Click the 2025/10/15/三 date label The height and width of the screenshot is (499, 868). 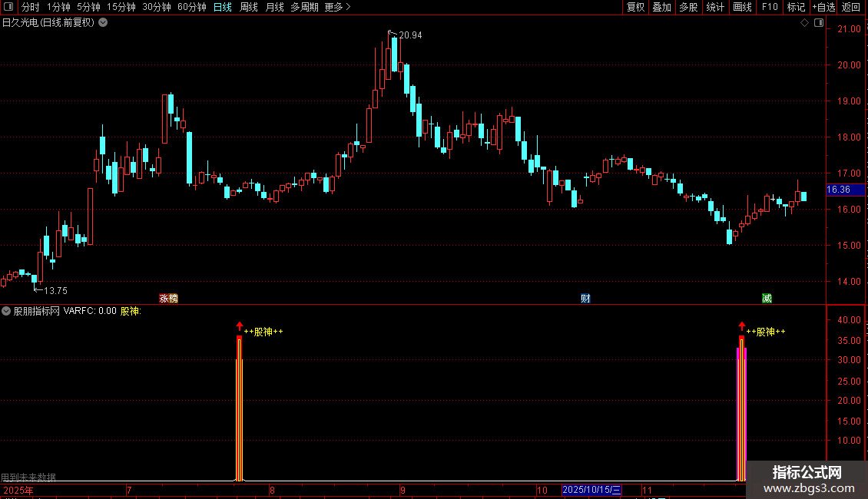(x=591, y=490)
